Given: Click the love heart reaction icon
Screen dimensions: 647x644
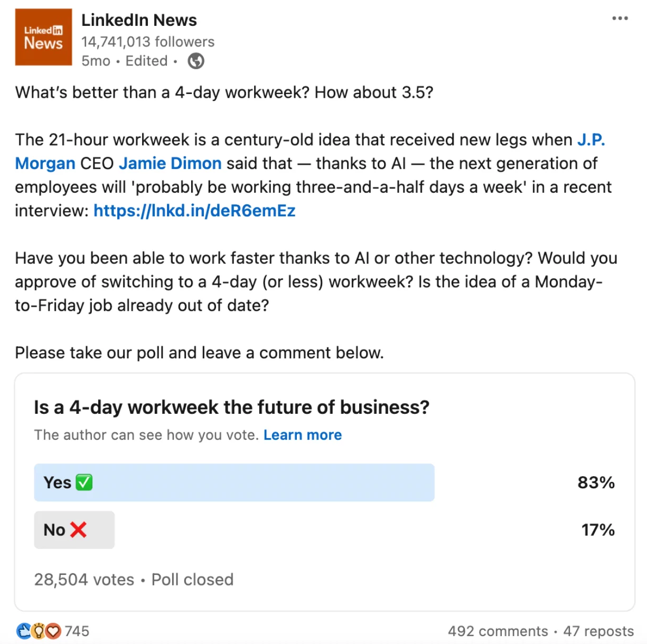Looking at the screenshot, I should pyautogui.click(x=53, y=631).
